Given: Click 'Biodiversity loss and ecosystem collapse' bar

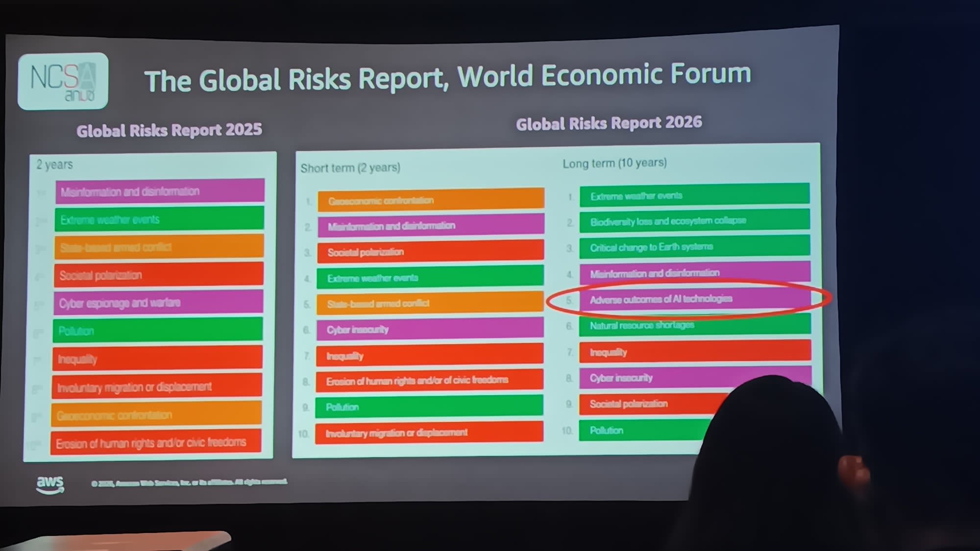Looking at the screenshot, I should (694, 221).
